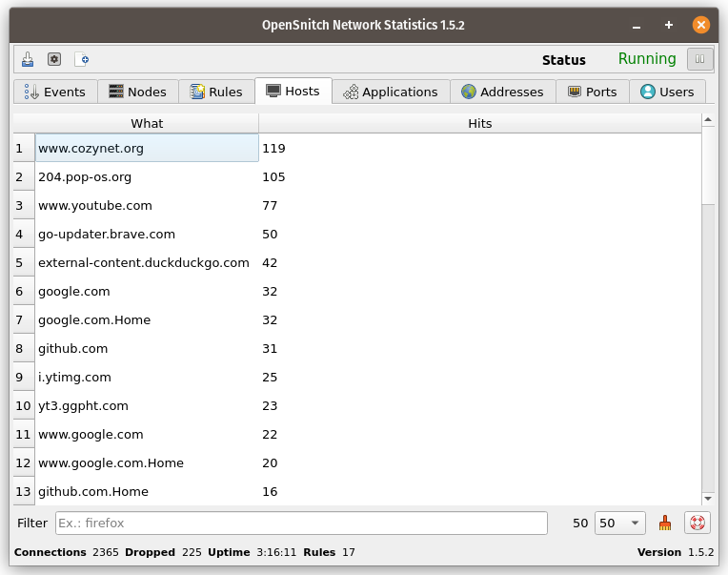Sort by the Hits column header
The width and height of the screenshot is (728, 575).
pyautogui.click(x=479, y=123)
